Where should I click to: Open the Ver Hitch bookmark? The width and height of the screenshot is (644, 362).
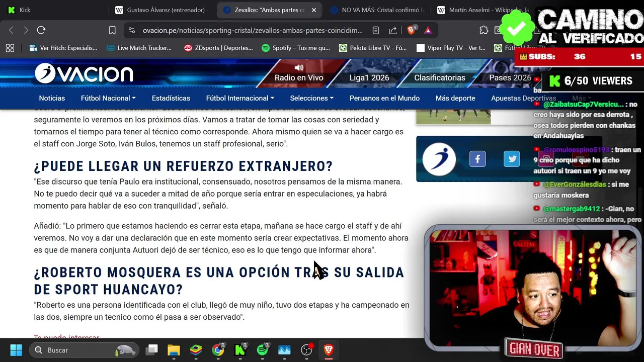pyautogui.click(x=63, y=48)
